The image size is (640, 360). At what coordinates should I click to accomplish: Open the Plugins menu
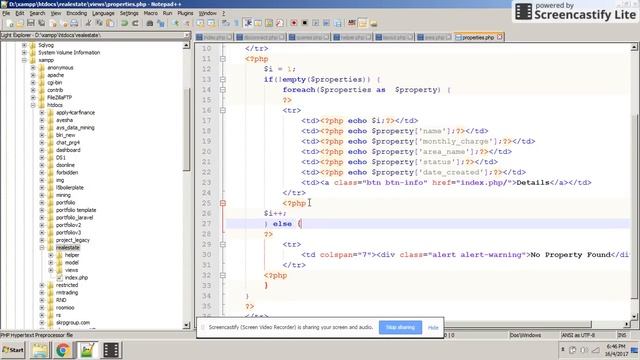tap(185, 13)
